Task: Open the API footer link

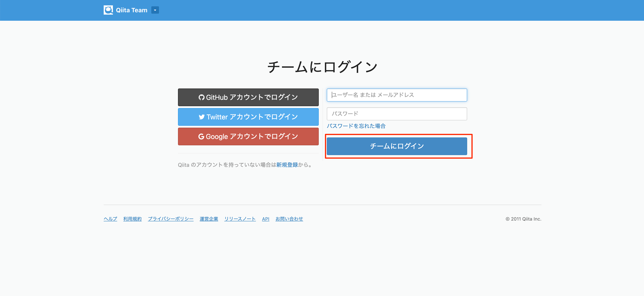Action: pos(266,219)
